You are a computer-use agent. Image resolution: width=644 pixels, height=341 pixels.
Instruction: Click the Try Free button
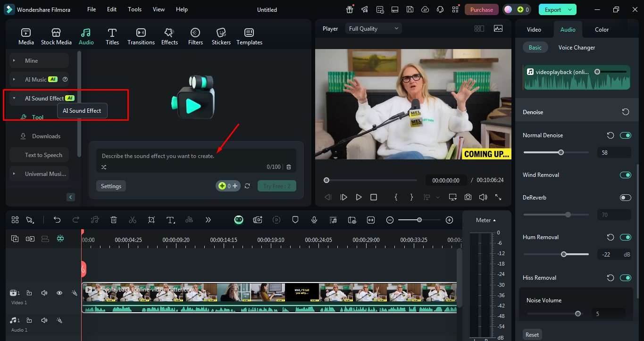(277, 186)
